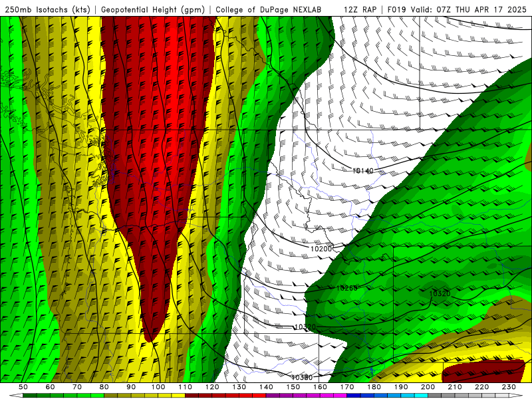Click the 'F019' forecast hour label

coord(396,9)
